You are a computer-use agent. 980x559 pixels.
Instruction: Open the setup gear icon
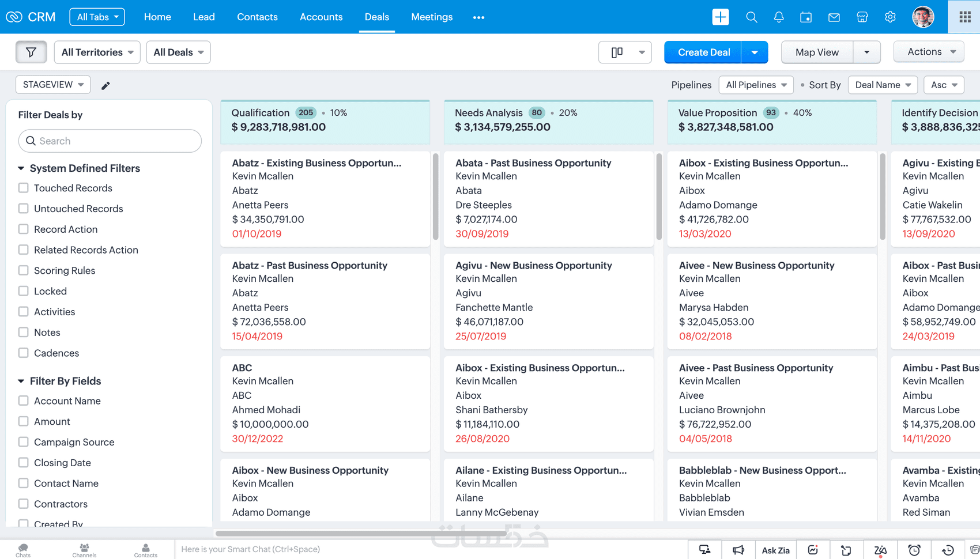click(890, 17)
